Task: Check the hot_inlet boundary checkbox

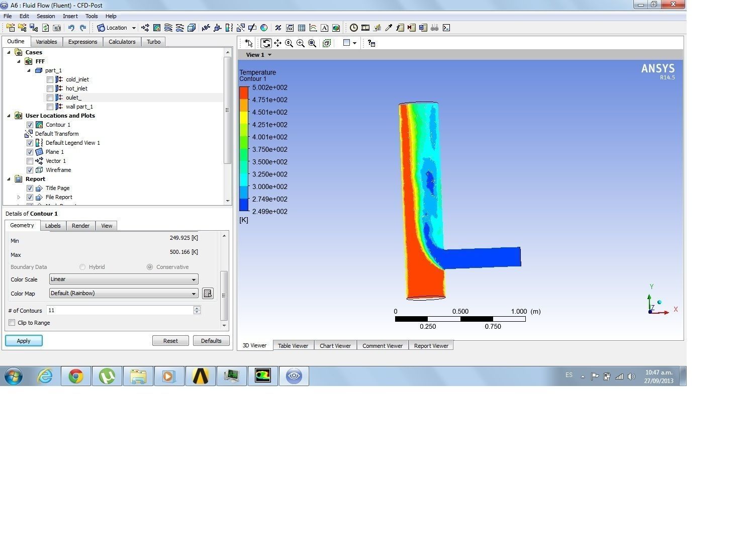Action: click(50, 88)
